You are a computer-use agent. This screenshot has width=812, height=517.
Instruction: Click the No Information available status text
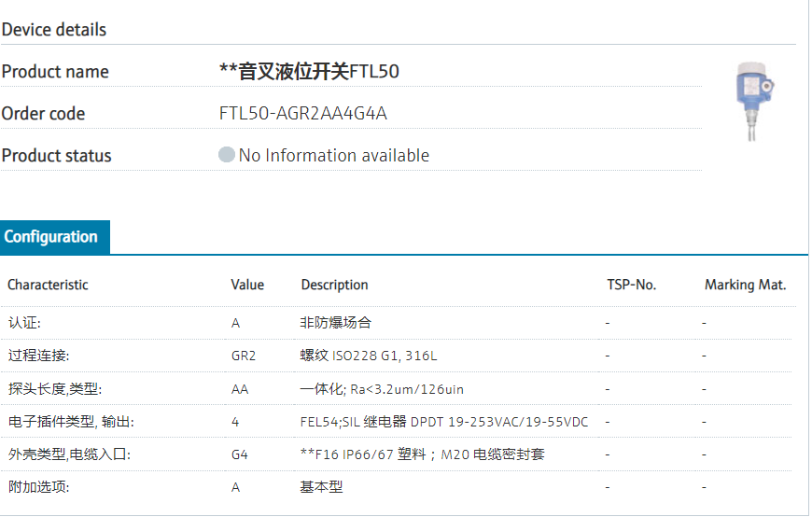[x=334, y=156]
